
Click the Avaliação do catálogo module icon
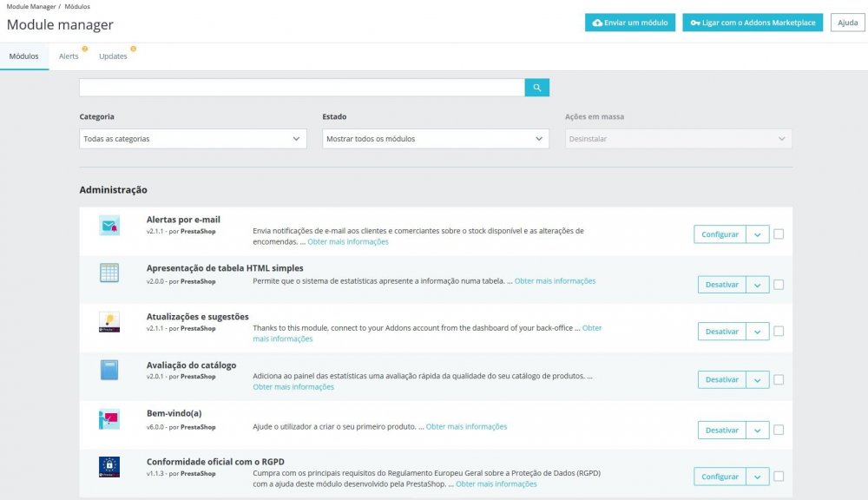(109, 370)
